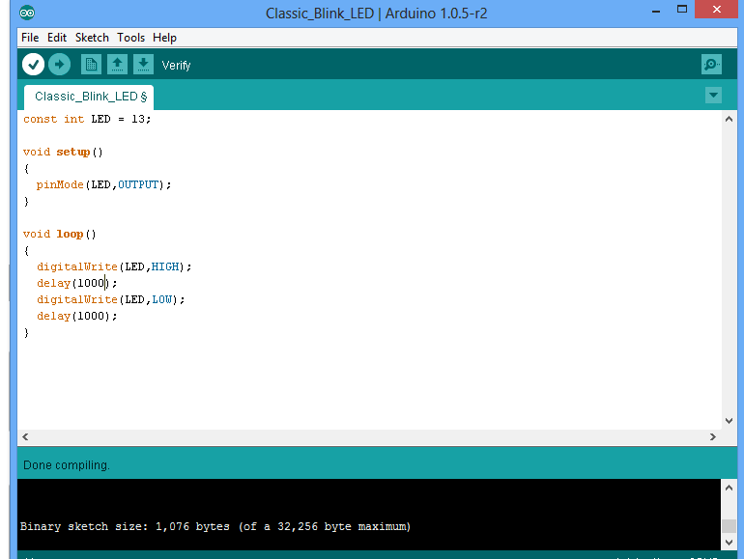Open the Help menu
Image resolution: width=744 pixels, height=560 pixels.
164,38
